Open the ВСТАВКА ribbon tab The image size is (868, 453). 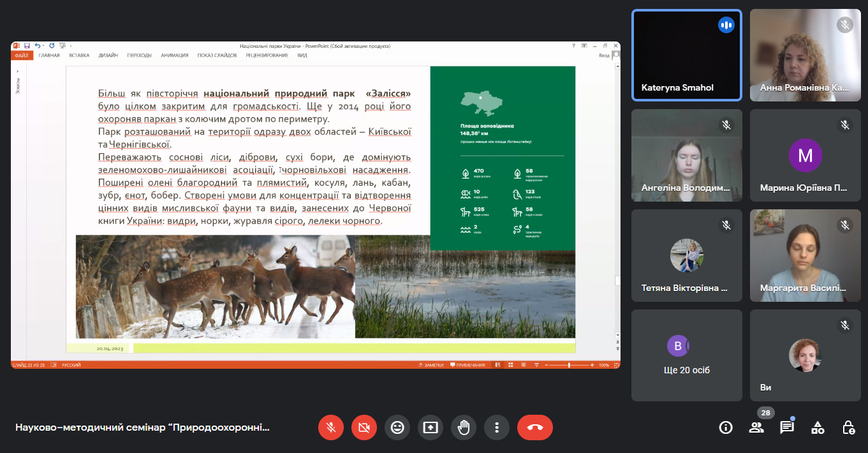point(79,56)
